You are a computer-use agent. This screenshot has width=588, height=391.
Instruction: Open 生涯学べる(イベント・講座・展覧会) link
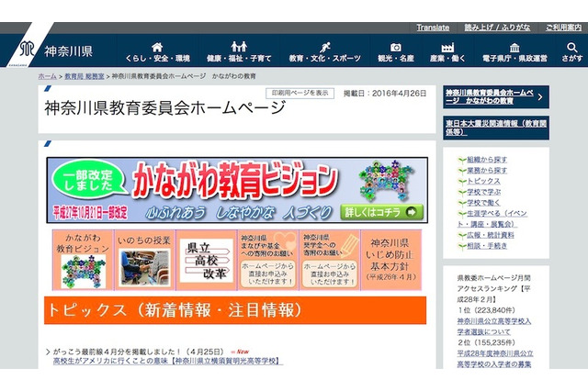point(492,218)
